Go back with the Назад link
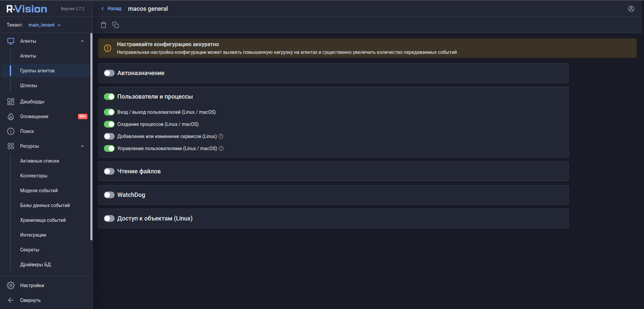 click(111, 8)
